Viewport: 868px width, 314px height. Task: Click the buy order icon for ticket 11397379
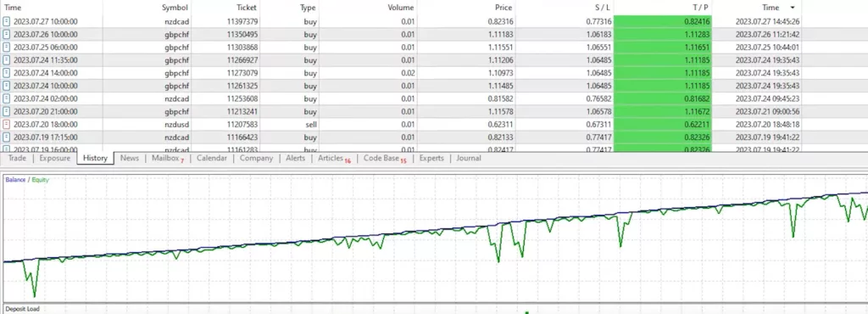click(7, 21)
